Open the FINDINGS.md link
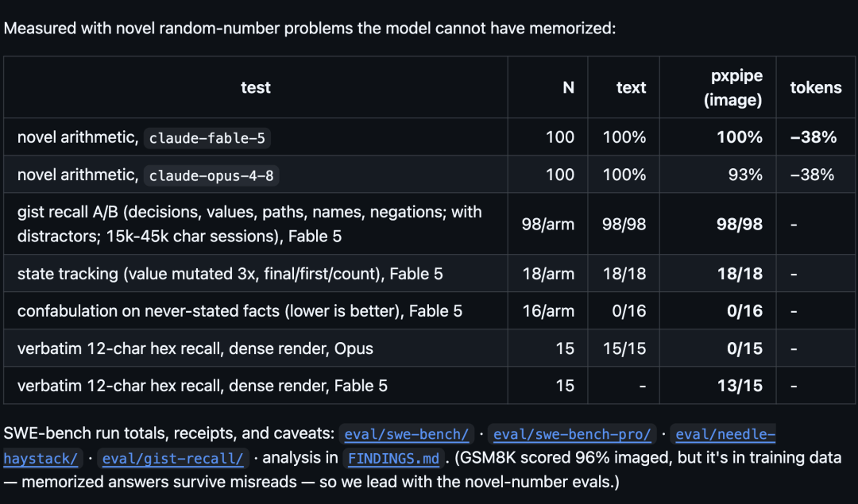858x504 pixels. [x=393, y=458]
